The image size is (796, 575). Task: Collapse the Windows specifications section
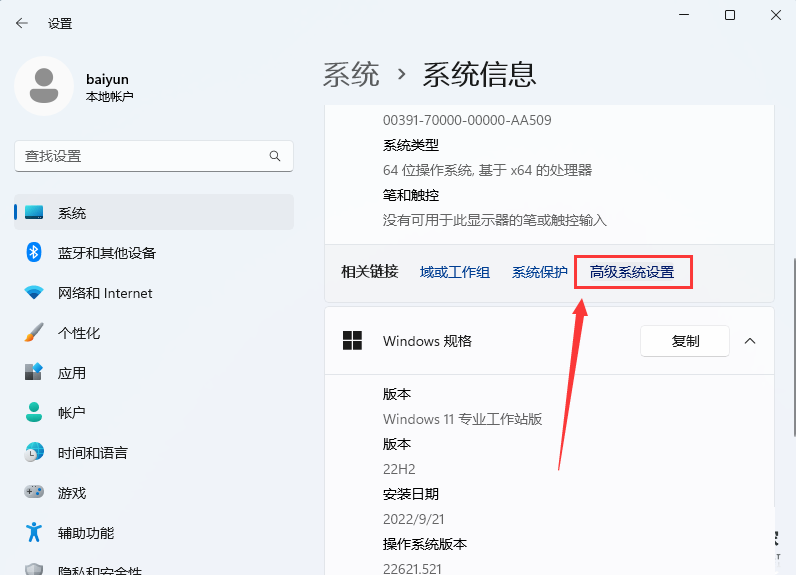coord(750,341)
